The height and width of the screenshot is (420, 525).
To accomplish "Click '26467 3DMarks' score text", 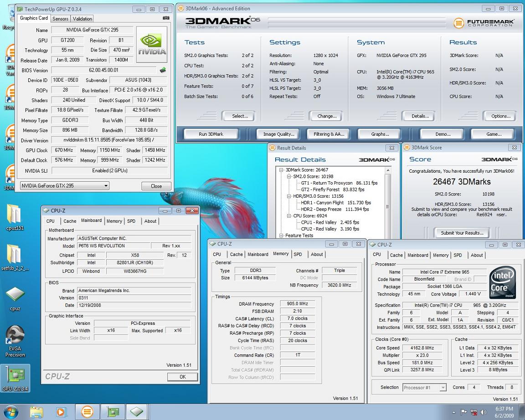I will pyautogui.click(x=462, y=182).
